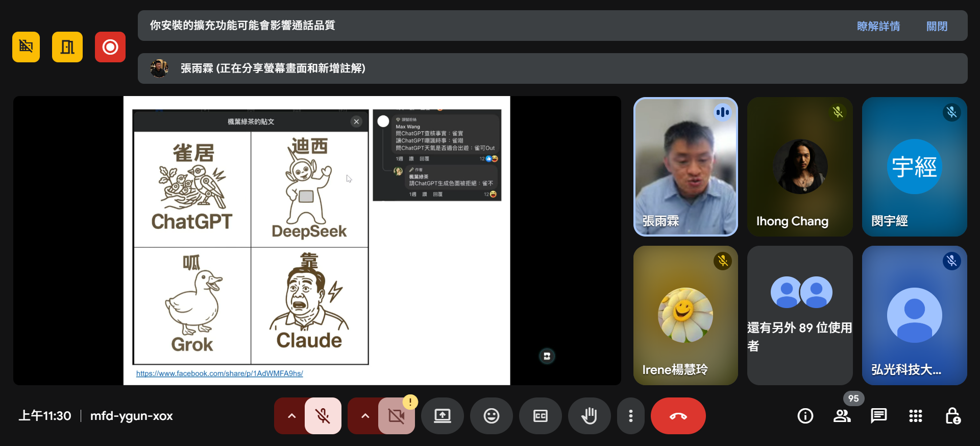Image resolution: width=980 pixels, height=446 pixels.
Task: Click the meeting code mfd-ygun-xox
Action: point(131,416)
